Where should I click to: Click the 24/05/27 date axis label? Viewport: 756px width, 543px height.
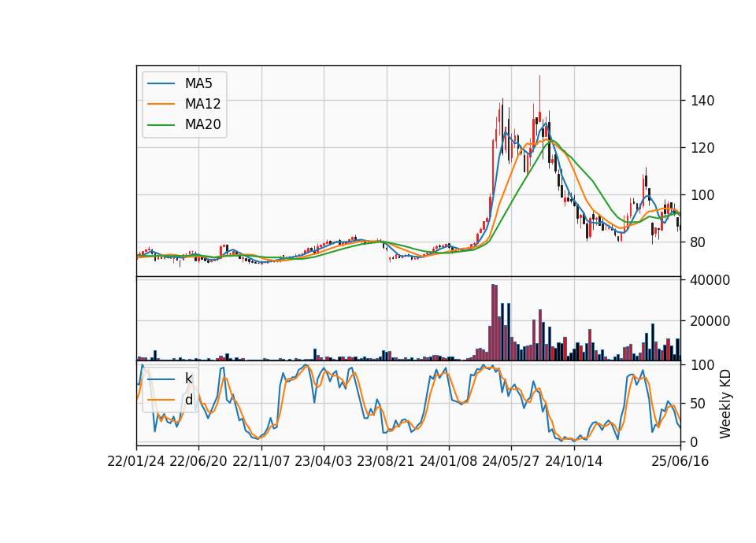511,461
